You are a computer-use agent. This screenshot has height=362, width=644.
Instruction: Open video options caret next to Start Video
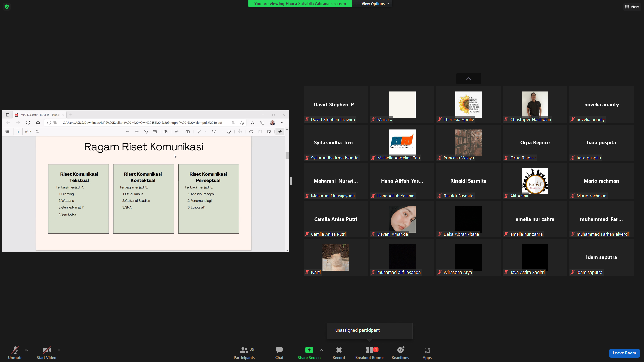(x=59, y=350)
